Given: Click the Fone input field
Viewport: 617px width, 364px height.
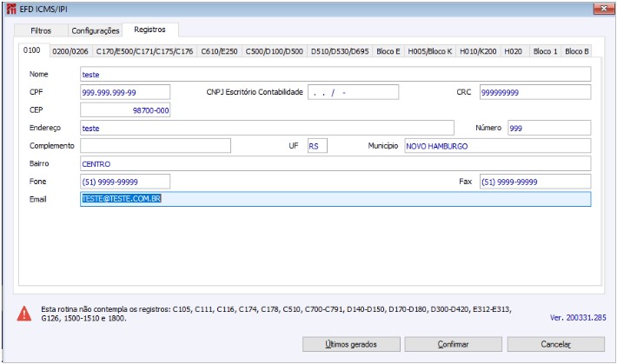Looking at the screenshot, I should [125, 182].
